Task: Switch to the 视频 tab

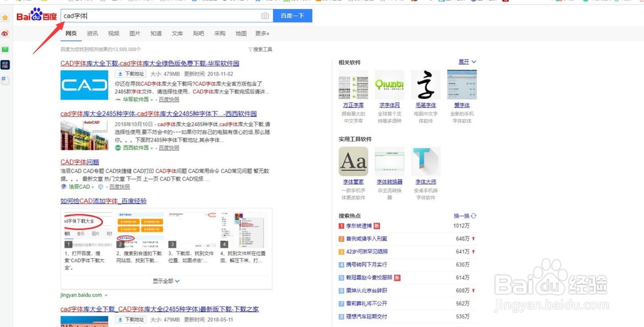Action: (114, 33)
